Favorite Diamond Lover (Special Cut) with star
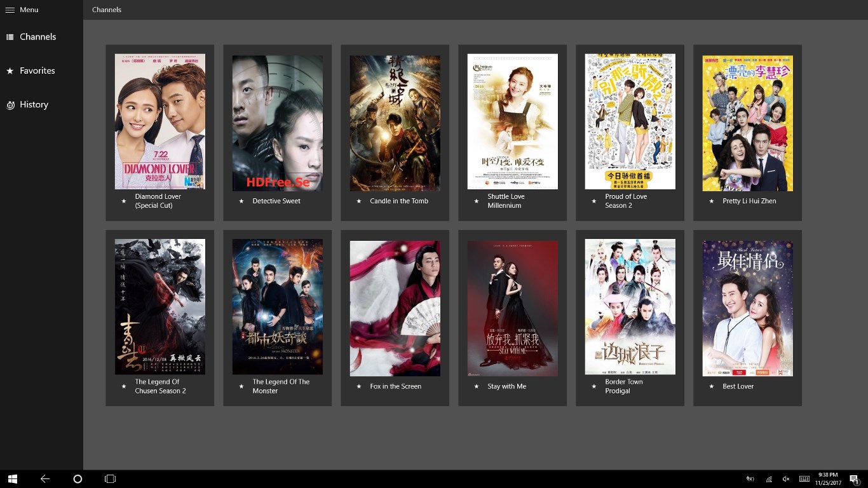This screenshot has height=488, width=868. (x=124, y=201)
